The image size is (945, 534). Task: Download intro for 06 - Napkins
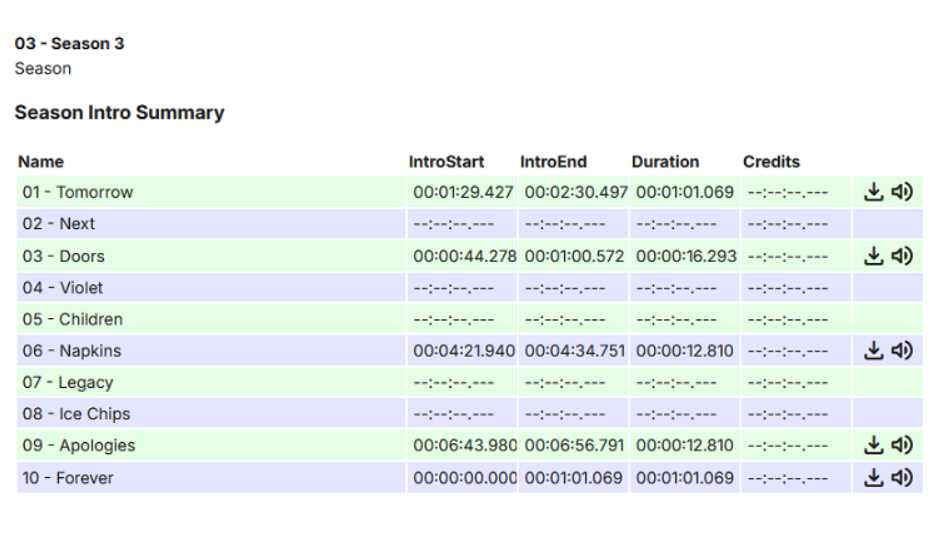(873, 351)
